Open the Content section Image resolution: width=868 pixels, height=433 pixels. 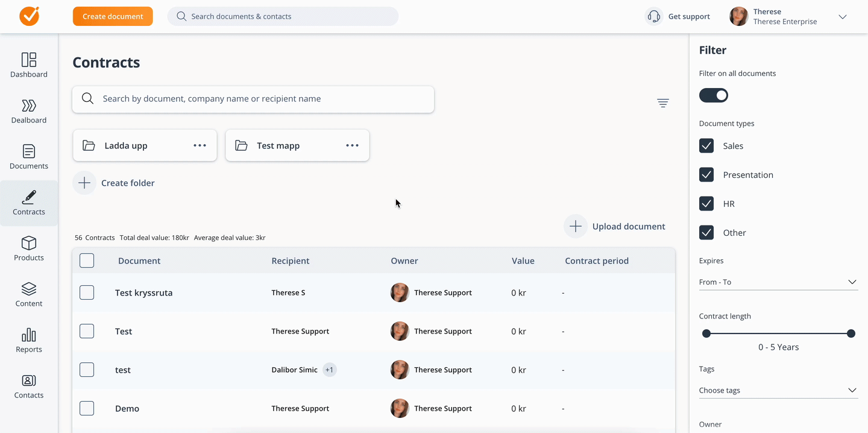coord(29,294)
